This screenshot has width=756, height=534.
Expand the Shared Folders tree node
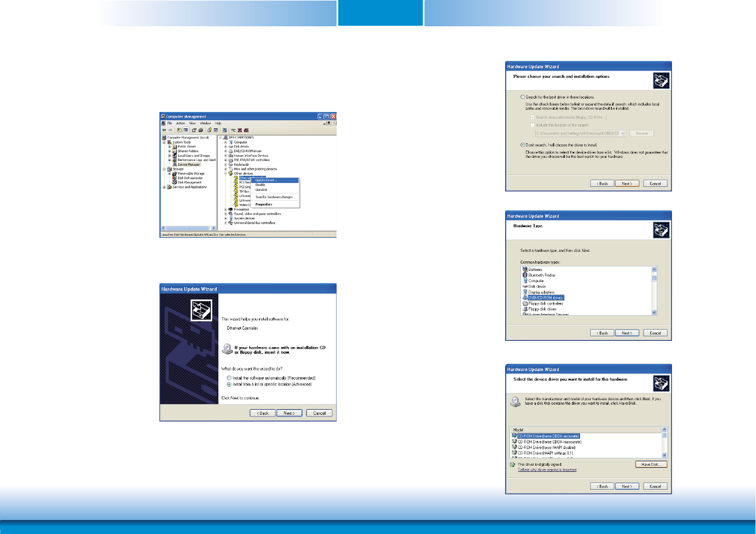tap(169, 151)
